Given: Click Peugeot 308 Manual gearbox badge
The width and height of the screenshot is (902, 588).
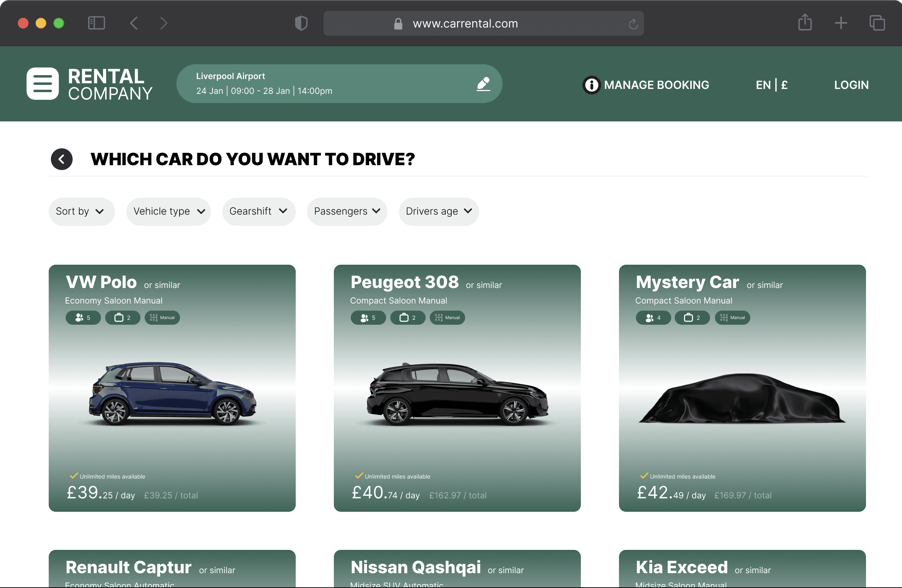Looking at the screenshot, I should [x=447, y=318].
